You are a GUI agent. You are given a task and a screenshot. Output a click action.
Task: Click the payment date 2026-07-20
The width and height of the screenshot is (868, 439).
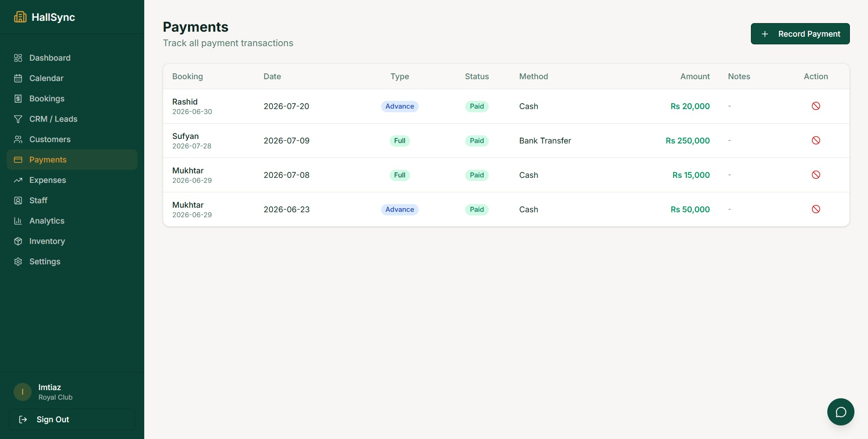[x=287, y=106]
